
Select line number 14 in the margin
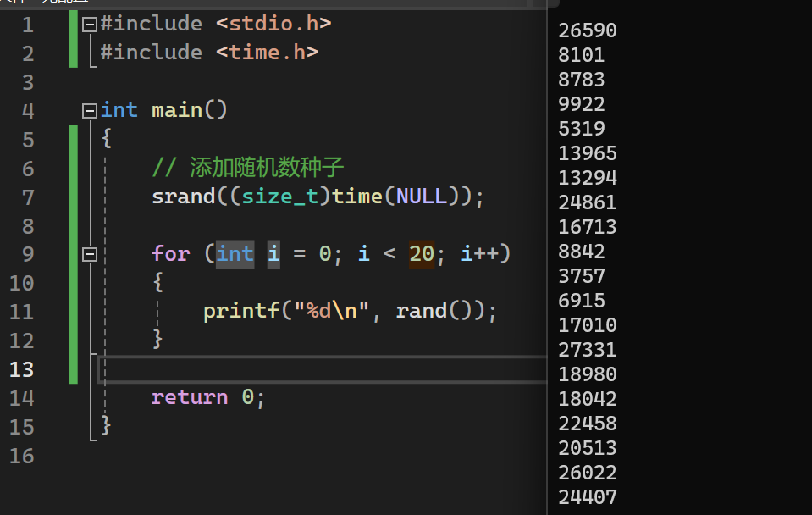click(21, 398)
